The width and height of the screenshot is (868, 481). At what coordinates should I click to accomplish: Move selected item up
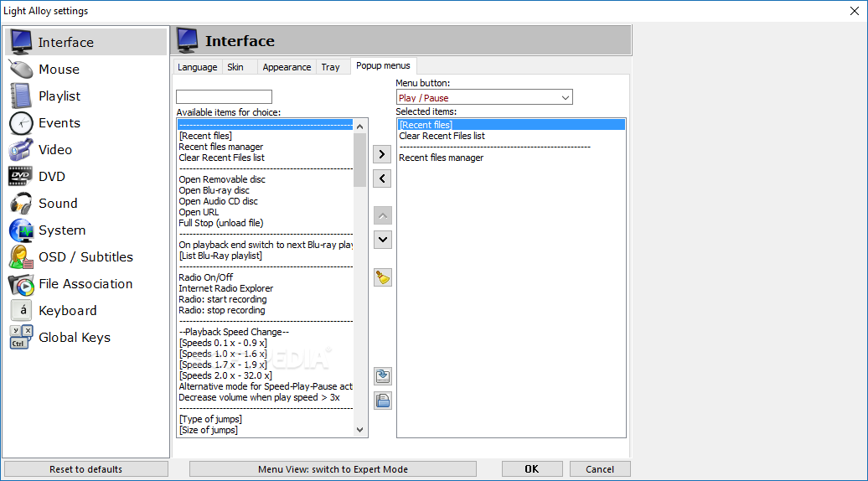coord(383,215)
